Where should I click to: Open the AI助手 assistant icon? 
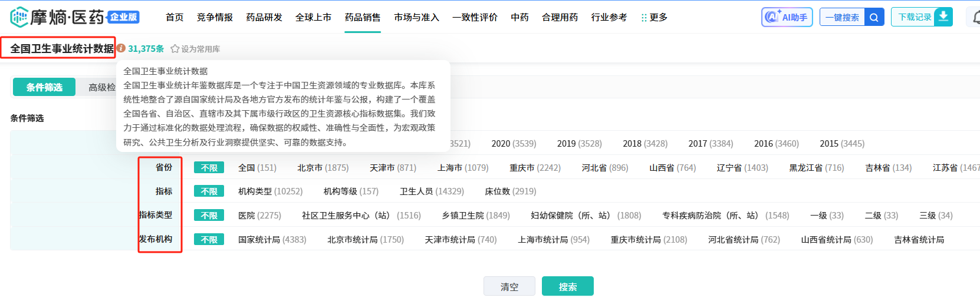tap(771, 17)
